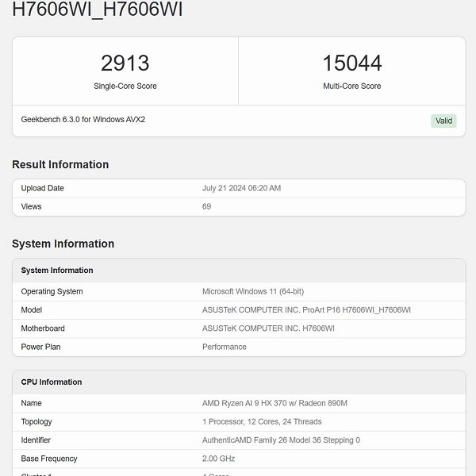Select the 'Topology' row label
The height and width of the screenshot is (476, 476).
pyautogui.click(x=36, y=422)
